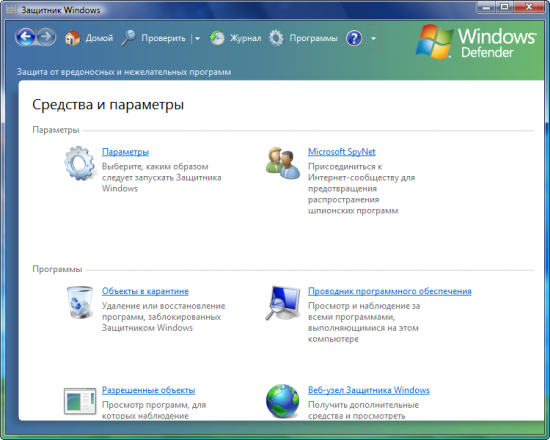Close the Защитник Windows window
This screenshot has width=550, height=440.
click(x=530, y=7)
